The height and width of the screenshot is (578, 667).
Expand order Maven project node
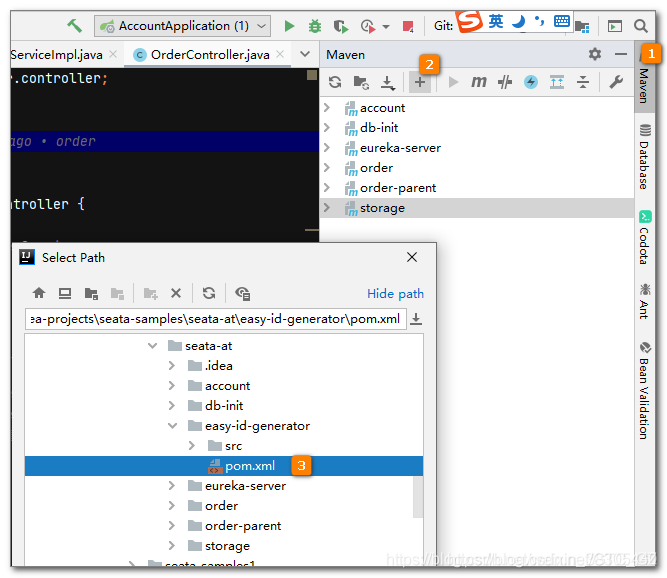327,167
